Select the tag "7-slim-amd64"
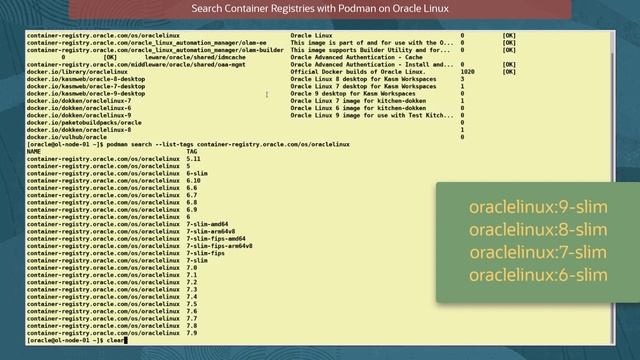Screen dimensions: 640x360 207,224
